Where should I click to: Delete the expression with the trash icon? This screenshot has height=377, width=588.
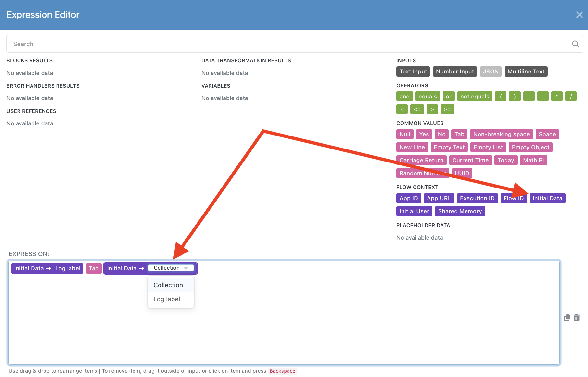pos(577,318)
